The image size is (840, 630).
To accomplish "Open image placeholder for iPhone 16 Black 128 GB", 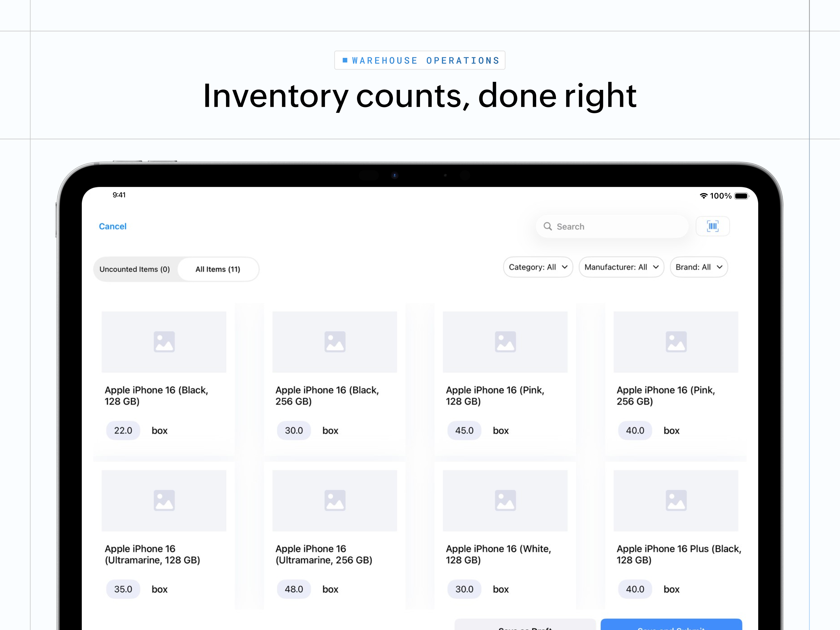I will 164,342.
